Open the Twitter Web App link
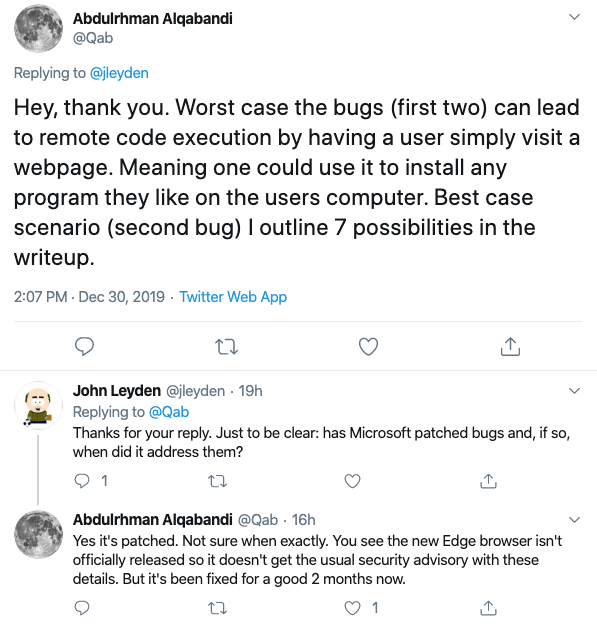The width and height of the screenshot is (597, 627). (233, 297)
